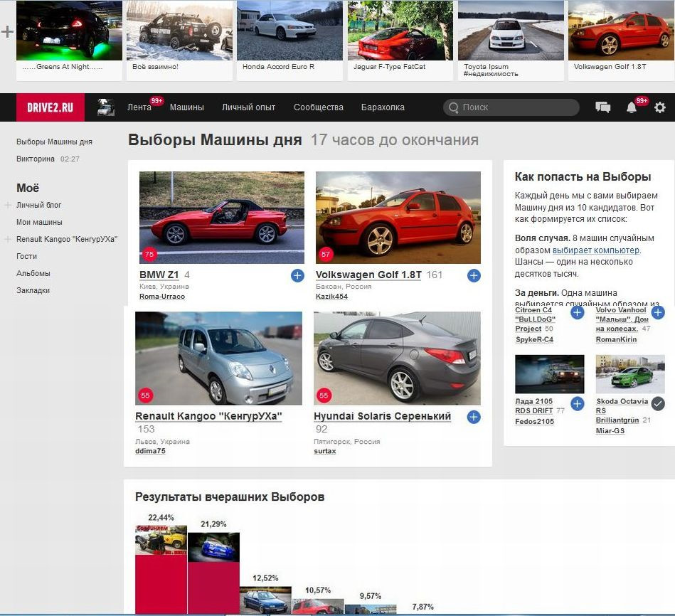Open Барахолка menu item

coord(383,107)
